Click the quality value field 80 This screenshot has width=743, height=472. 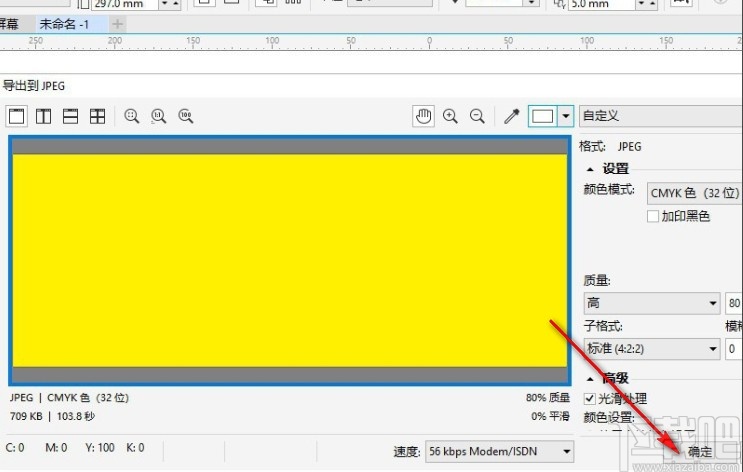coord(734,303)
